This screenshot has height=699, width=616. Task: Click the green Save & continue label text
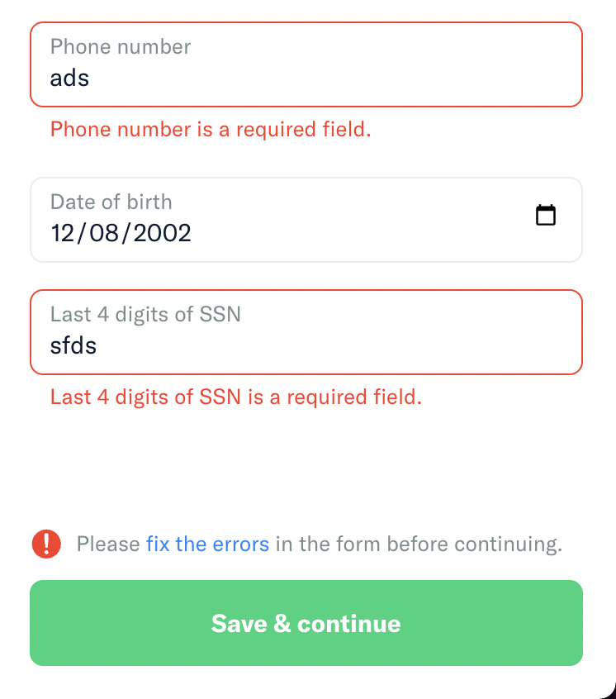(x=306, y=623)
